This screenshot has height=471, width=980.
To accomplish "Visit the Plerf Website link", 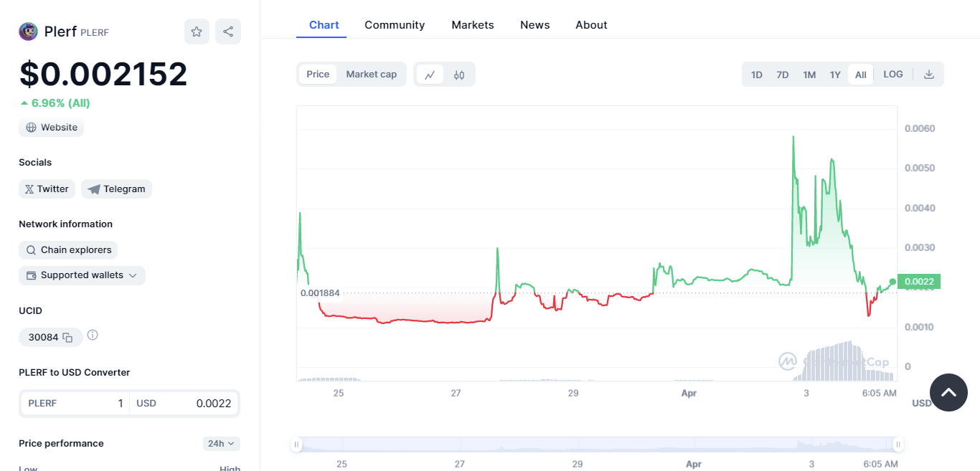I will tap(52, 128).
